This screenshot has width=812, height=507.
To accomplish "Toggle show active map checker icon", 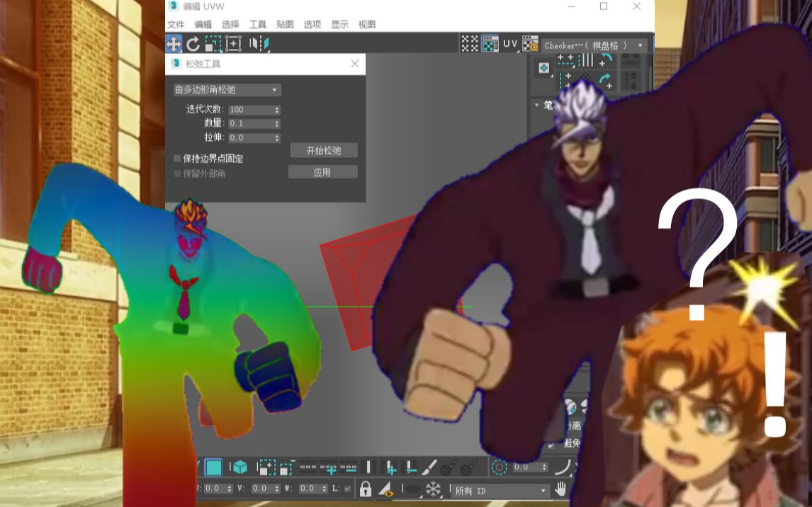I will coord(490,44).
